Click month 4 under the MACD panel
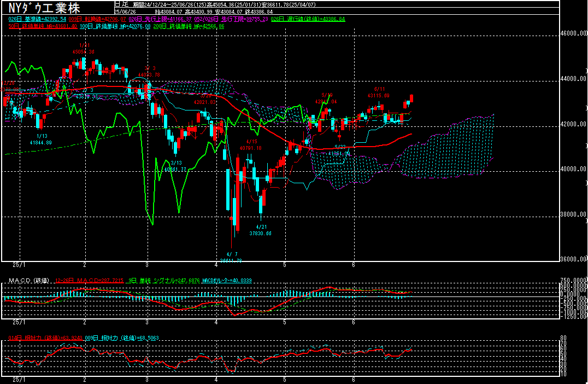 (x=216, y=322)
